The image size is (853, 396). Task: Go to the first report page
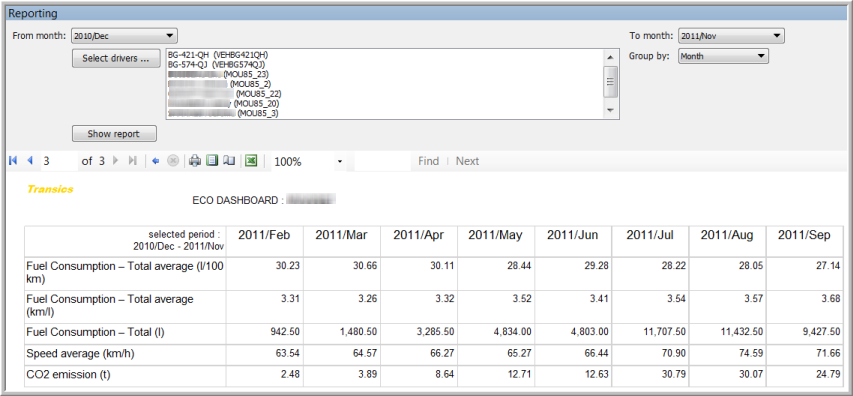[13, 161]
